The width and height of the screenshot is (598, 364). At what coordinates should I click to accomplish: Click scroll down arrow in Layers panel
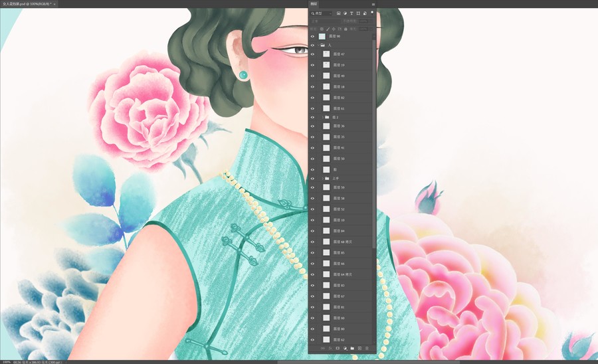(374, 342)
